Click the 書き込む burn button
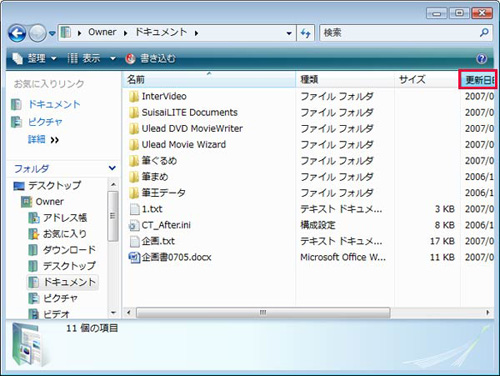The height and width of the screenshot is (376, 500). pos(151,59)
